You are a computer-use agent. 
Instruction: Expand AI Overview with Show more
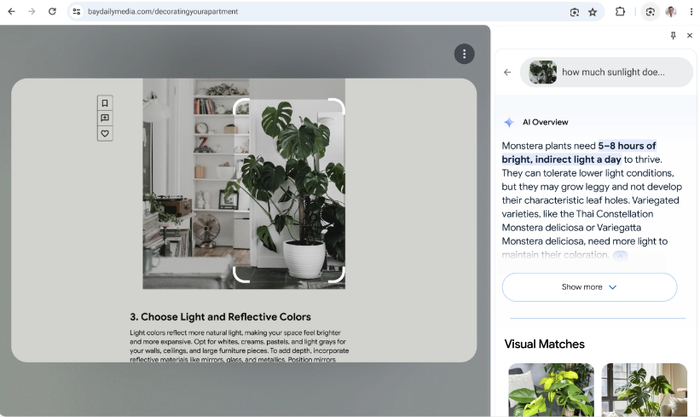pos(589,287)
